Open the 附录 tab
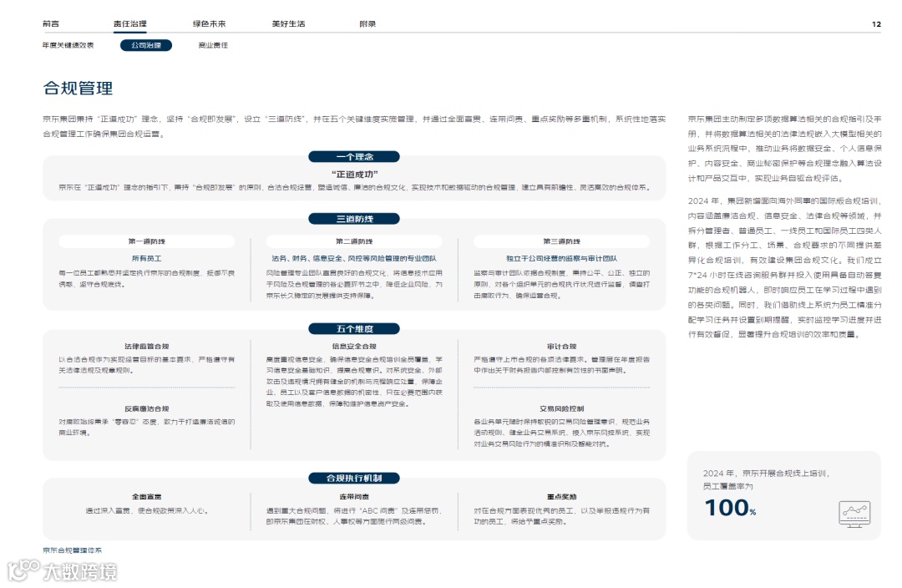 367,23
